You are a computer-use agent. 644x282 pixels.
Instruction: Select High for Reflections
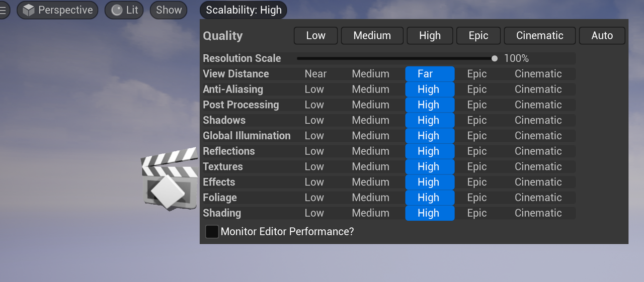429,151
